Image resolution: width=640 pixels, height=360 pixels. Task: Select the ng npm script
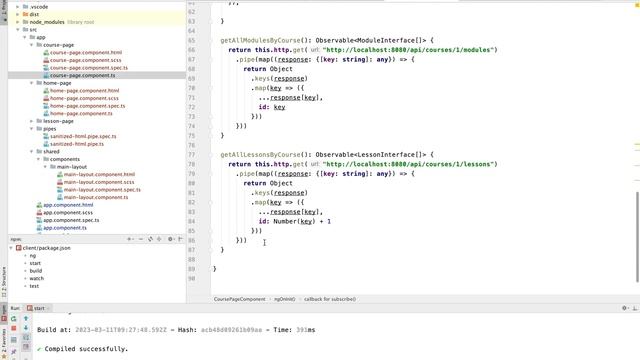pyautogui.click(x=33, y=256)
